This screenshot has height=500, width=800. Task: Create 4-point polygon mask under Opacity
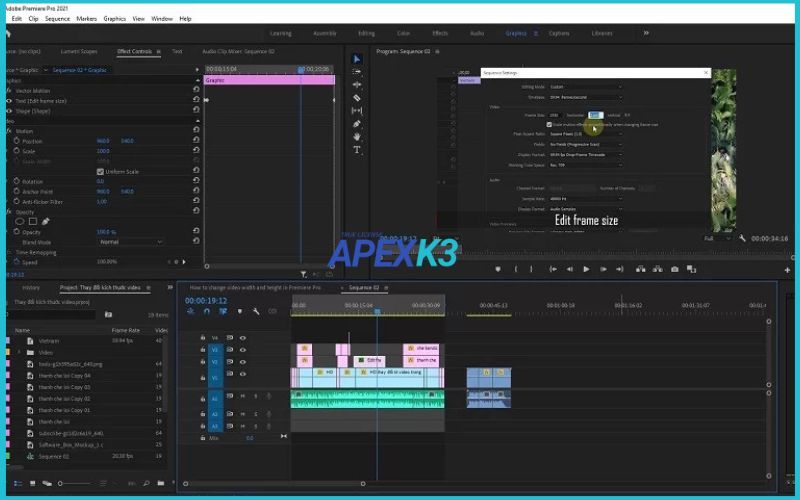click(x=33, y=221)
